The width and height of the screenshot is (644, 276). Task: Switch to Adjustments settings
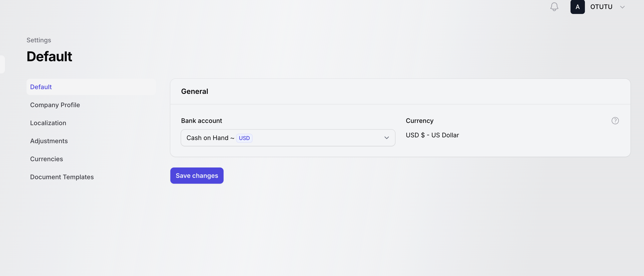point(49,141)
